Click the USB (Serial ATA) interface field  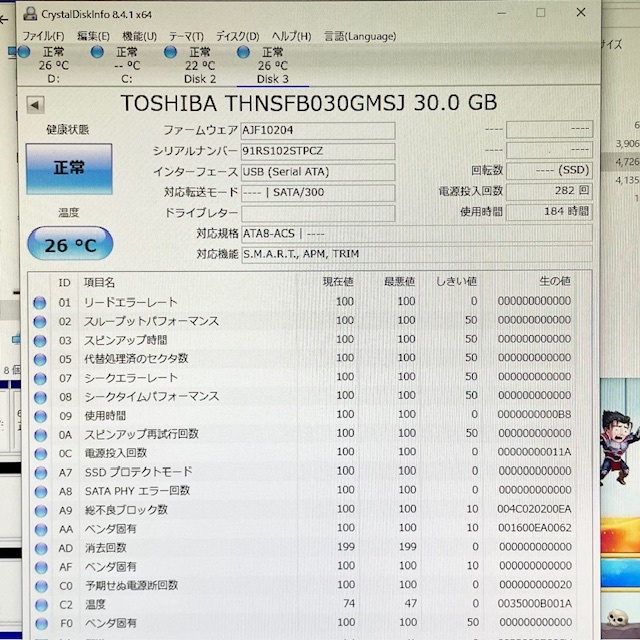318,172
